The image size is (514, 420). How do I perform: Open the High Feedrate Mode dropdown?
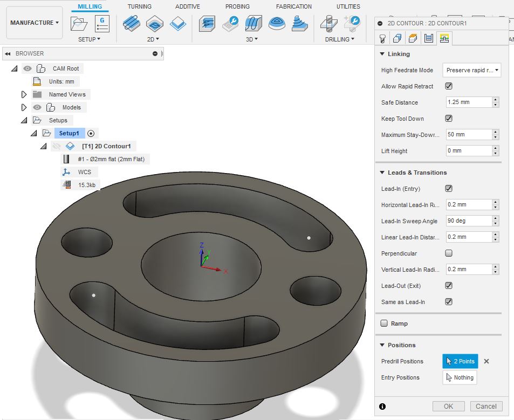pos(472,70)
